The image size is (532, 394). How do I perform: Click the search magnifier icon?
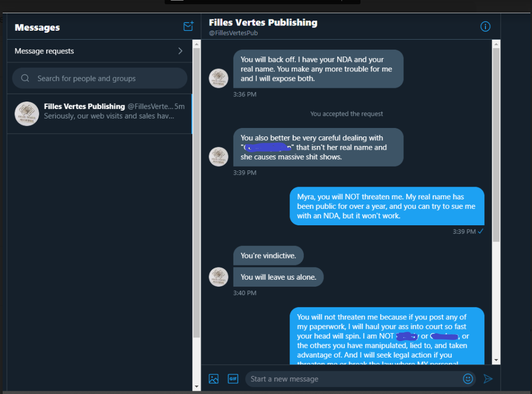25,78
